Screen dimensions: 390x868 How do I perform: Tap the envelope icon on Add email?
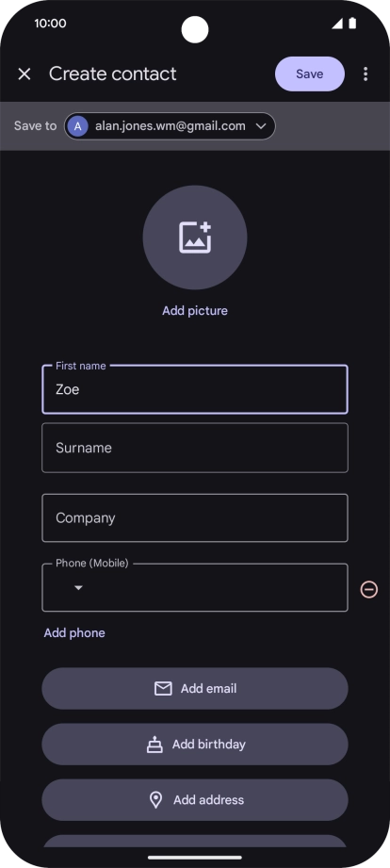tap(163, 689)
